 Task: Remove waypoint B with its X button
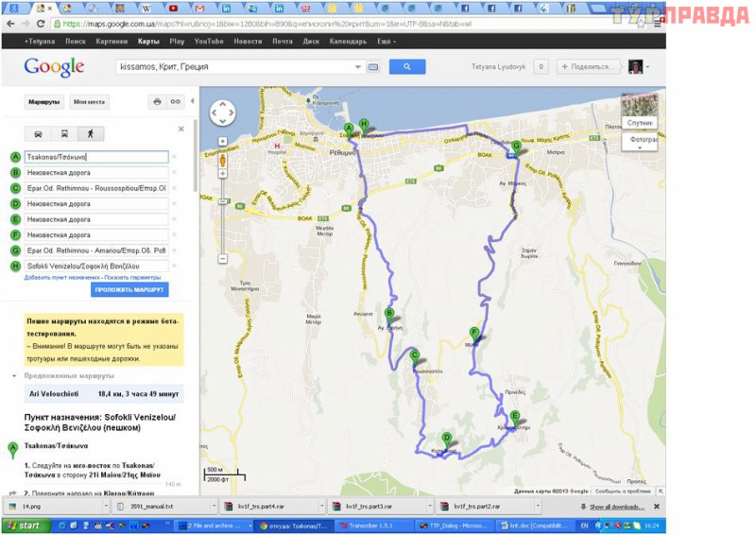click(x=173, y=173)
